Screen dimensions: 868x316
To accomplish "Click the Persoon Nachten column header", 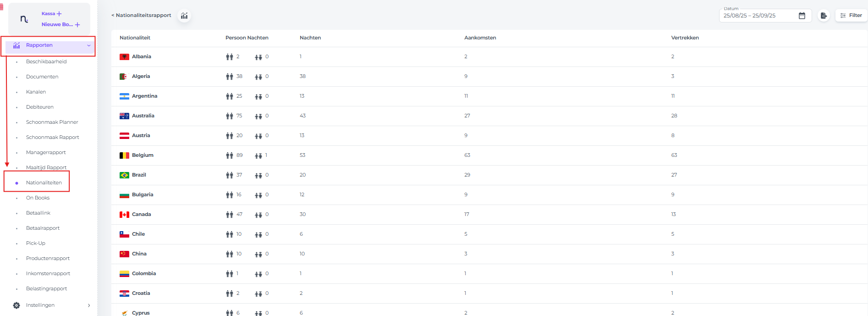I will pos(247,38).
